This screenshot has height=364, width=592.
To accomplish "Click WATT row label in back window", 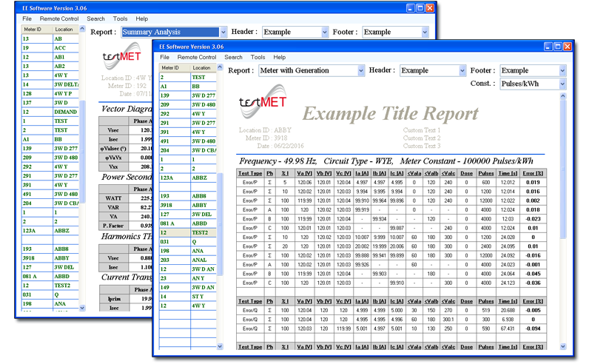I will click(113, 198).
